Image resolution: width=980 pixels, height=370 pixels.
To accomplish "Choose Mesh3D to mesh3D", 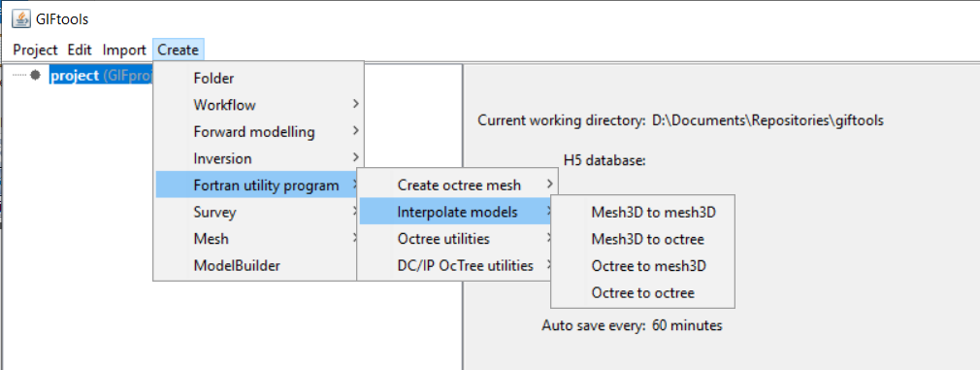I will [x=642, y=213].
